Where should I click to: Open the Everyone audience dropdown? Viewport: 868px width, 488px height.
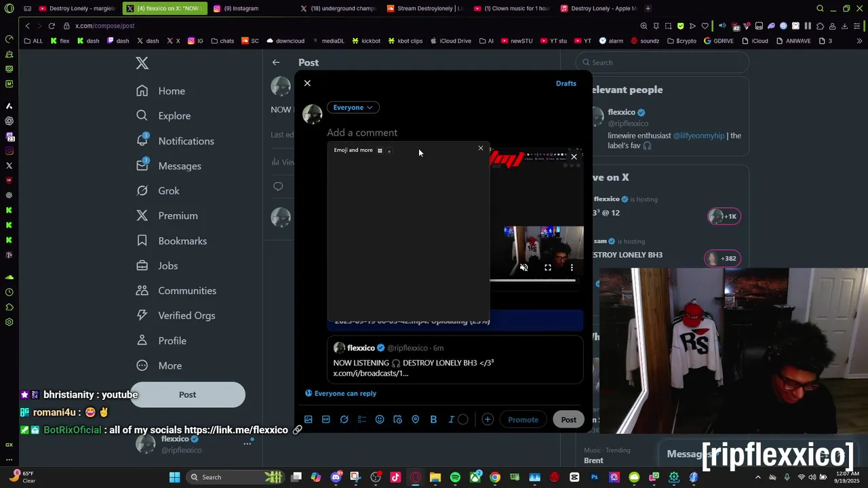coord(353,107)
